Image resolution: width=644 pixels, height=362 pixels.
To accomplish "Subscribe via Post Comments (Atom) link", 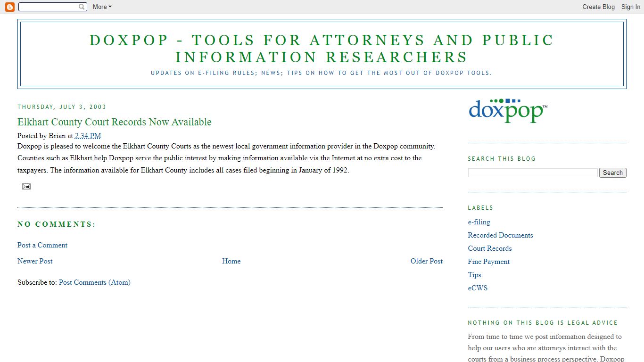I will [x=95, y=282].
